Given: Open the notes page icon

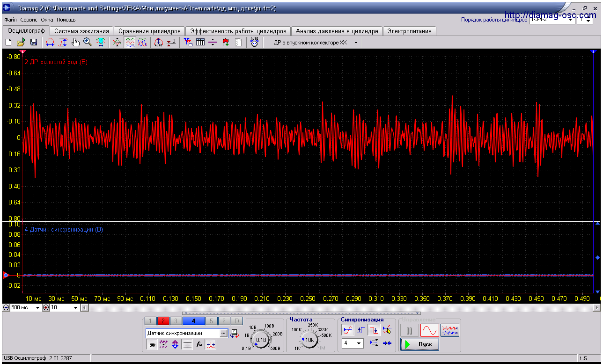Looking at the screenshot, I should pyautogui.click(x=238, y=43).
